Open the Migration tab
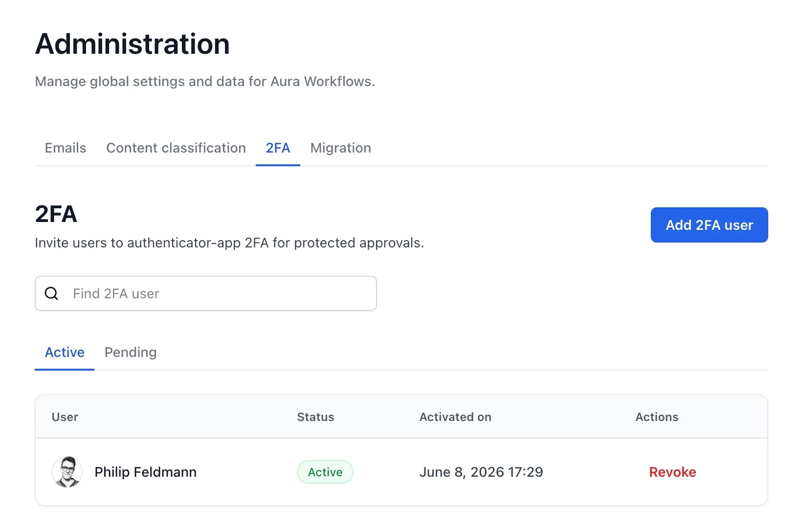 [x=340, y=148]
